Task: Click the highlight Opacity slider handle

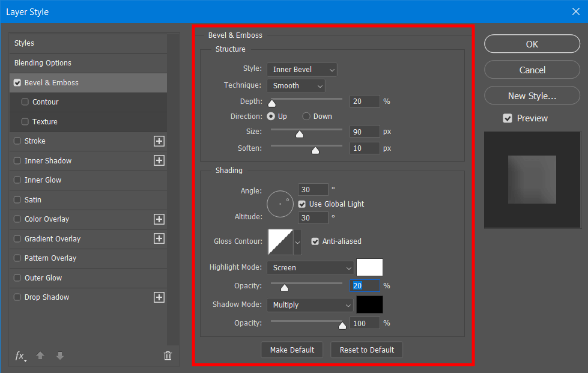Action: click(x=285, y=288)
